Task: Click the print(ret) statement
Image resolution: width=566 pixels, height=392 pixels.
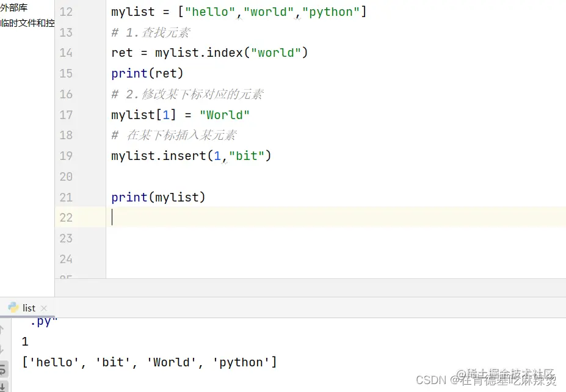Action: pos(147,74)
